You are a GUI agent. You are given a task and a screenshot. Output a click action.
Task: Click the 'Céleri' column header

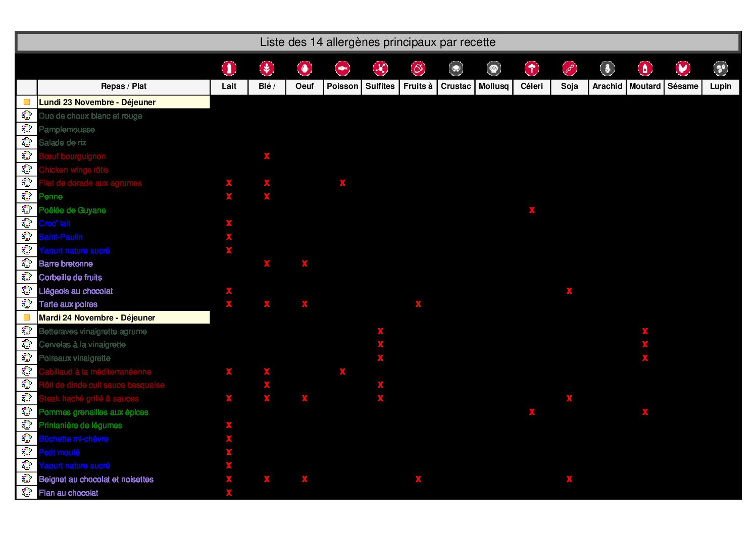point(532,86)
